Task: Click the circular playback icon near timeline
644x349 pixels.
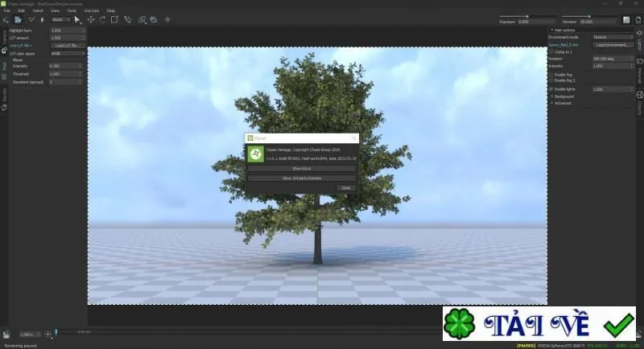Action: pyautogui.click(x=48, y=335)
